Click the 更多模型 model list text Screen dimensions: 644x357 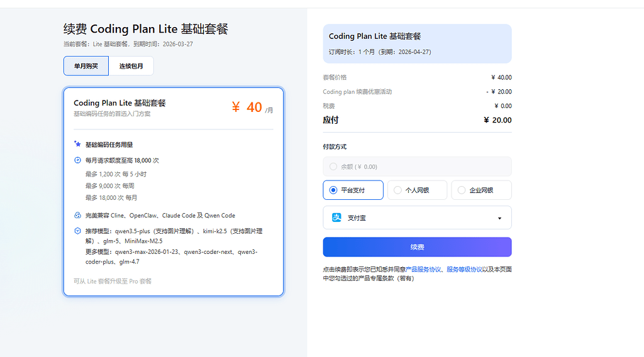pos(171,256)
